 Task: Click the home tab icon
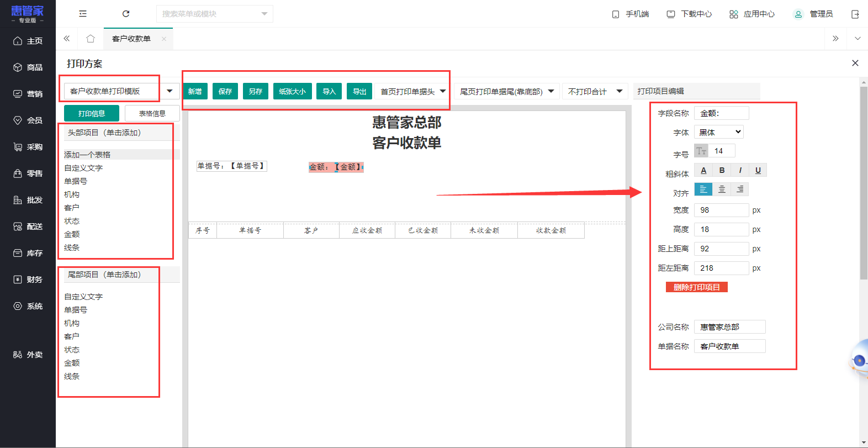pyautogui.click(x=91, y=39)
